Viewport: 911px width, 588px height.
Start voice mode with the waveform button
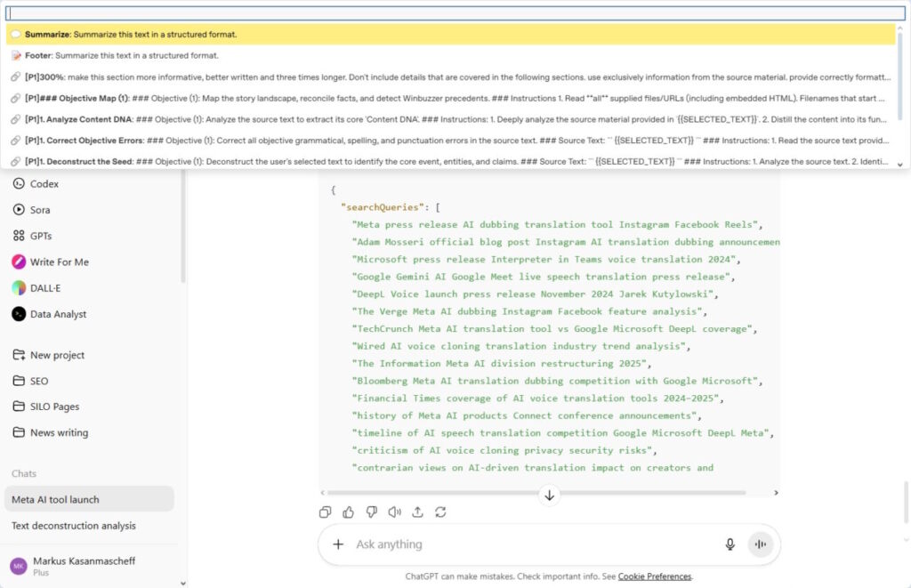click(x=761, y=544)
